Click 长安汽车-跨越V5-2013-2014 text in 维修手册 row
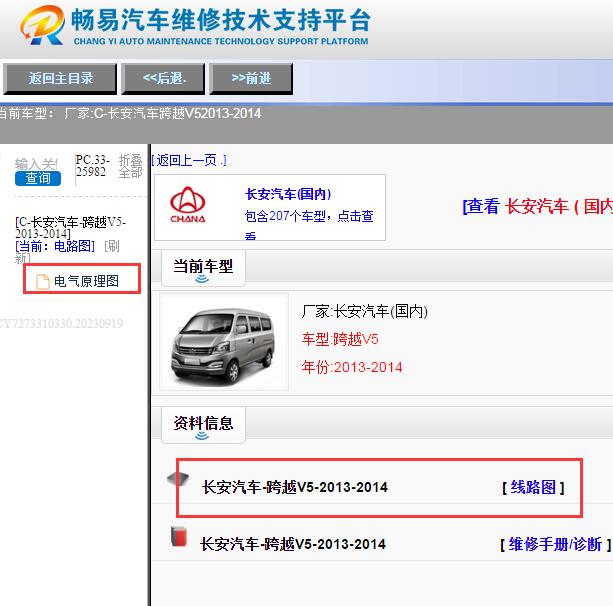Image resolution: width=613 pixels, height=606 pixels. pos(293,544)
